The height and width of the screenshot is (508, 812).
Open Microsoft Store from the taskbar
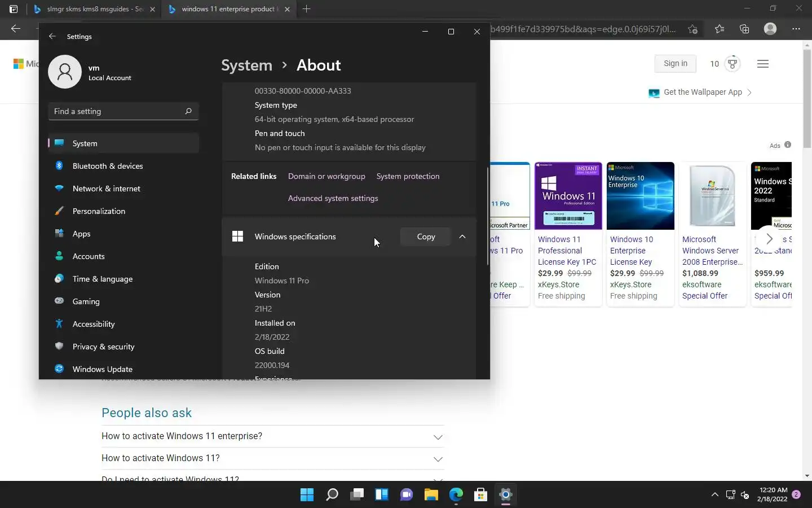tap(481, 495)
